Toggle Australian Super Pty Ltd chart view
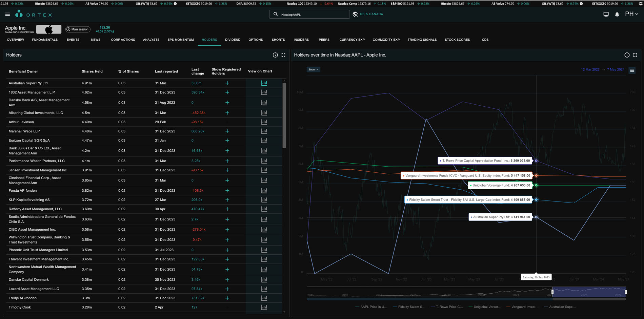 pyautogui.click(x=264, y=83)
